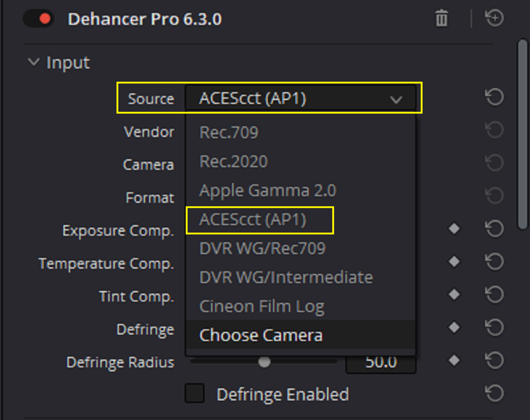Click the reset-all icon beside trash
The height and width of the screenshot is (420, 530).
494,18
